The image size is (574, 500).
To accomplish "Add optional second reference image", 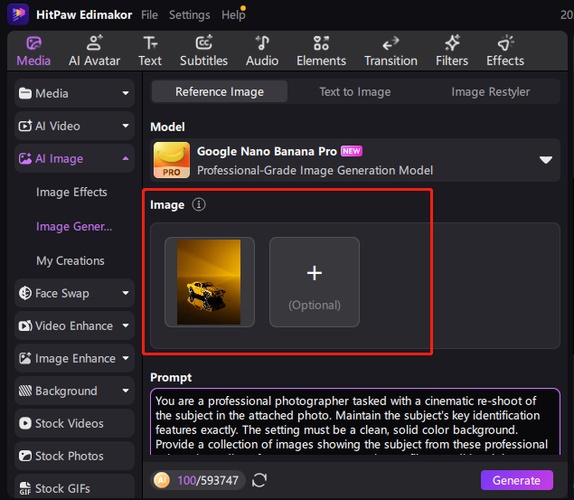I will (314, 282).
